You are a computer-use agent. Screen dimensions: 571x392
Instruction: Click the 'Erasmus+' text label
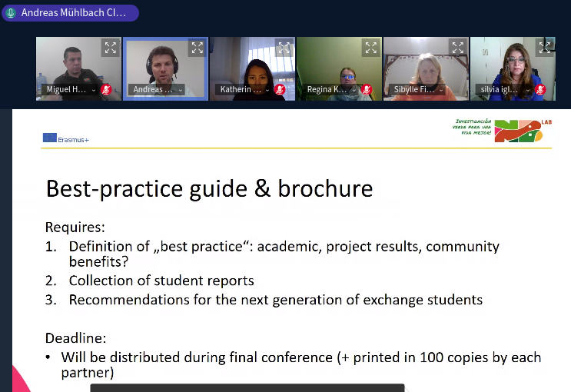[x=73, y=140]
